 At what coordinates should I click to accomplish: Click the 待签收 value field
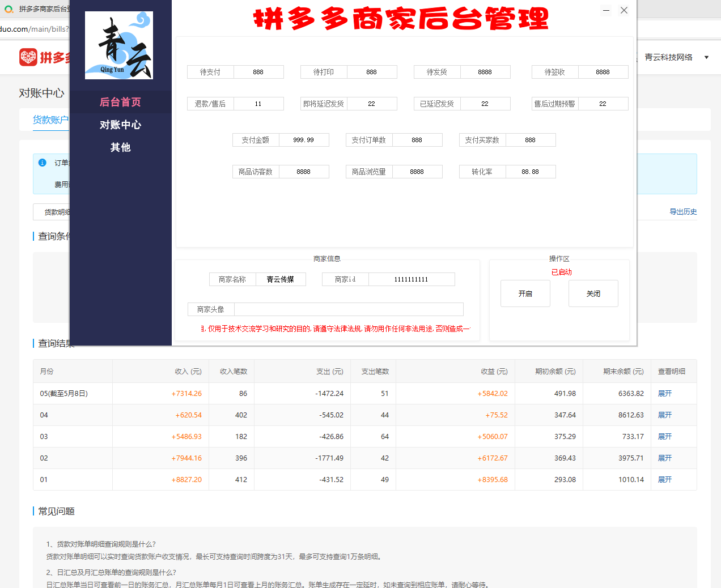click(x=603, y=72)
